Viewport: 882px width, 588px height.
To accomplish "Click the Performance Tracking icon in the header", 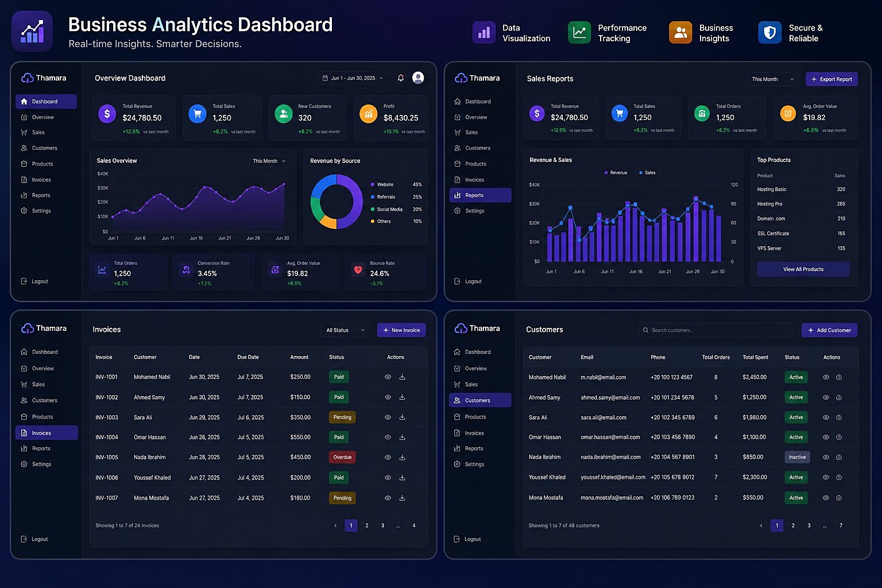I will click(x=579, y=33).
